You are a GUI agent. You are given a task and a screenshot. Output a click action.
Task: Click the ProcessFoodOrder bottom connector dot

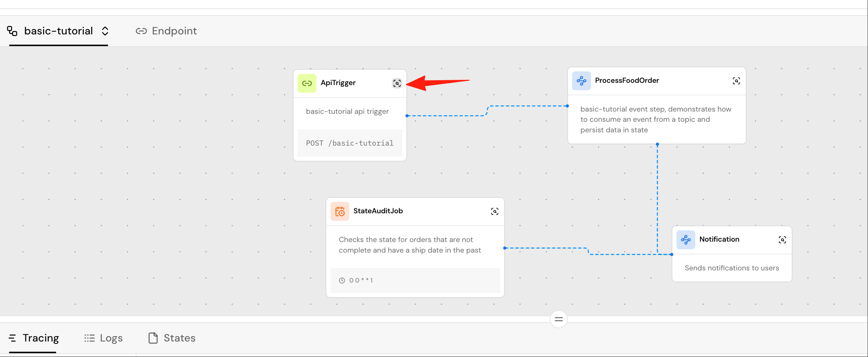pyautogui.click(x=657, y=144)
